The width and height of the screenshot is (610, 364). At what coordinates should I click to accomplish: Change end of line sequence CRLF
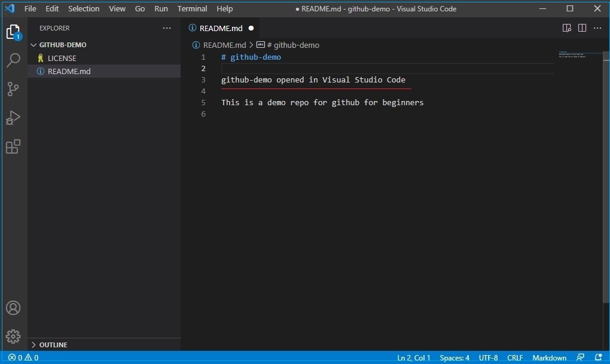coord(515,357)
